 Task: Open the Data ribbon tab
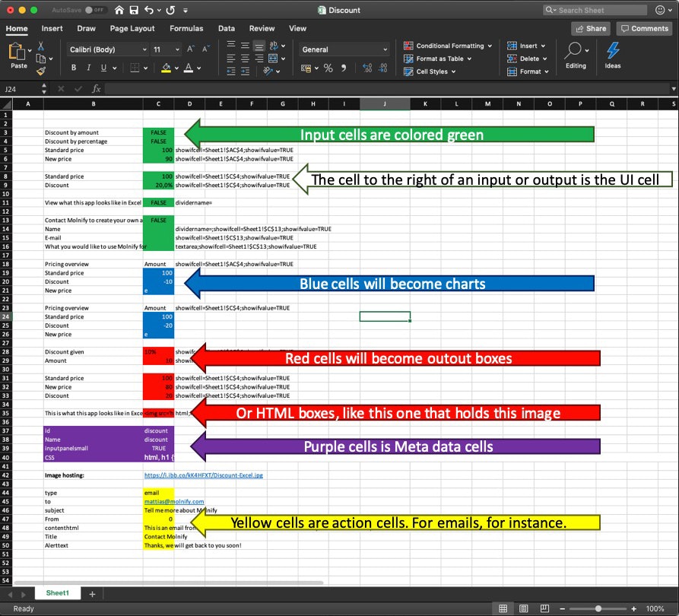[227, 29]
